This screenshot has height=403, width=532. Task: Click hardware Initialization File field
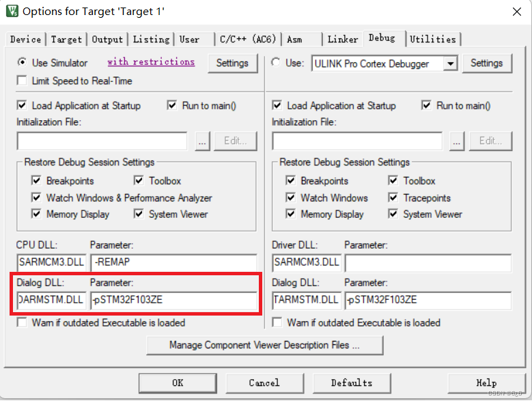tap(357, 141)
